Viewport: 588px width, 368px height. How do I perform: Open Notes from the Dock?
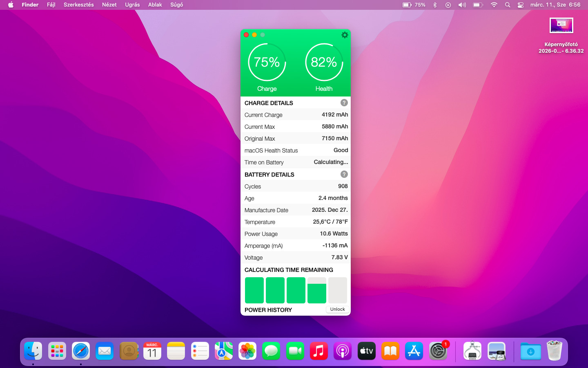[176, 351]
